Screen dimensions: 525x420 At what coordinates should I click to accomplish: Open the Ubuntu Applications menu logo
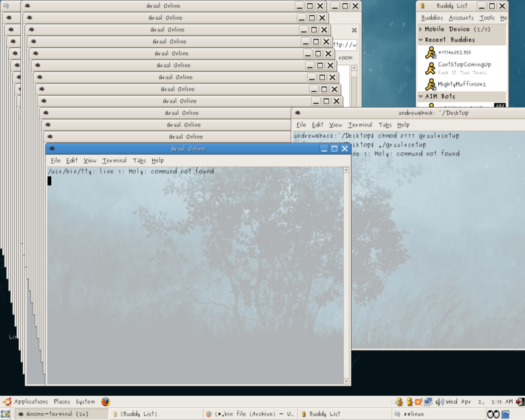pyautogui.click(x=7, y=401)
